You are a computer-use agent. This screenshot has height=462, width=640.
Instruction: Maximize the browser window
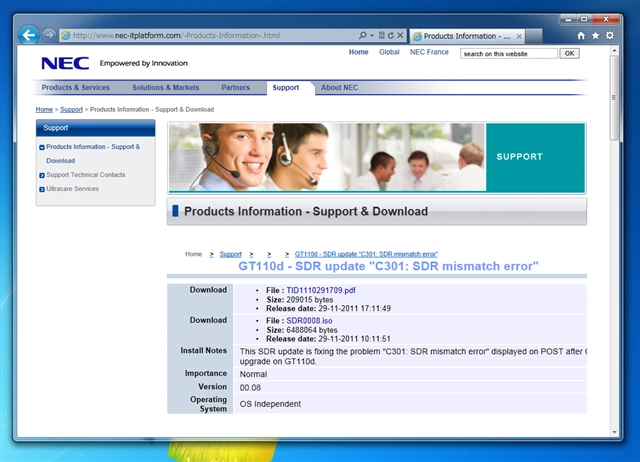584,19
